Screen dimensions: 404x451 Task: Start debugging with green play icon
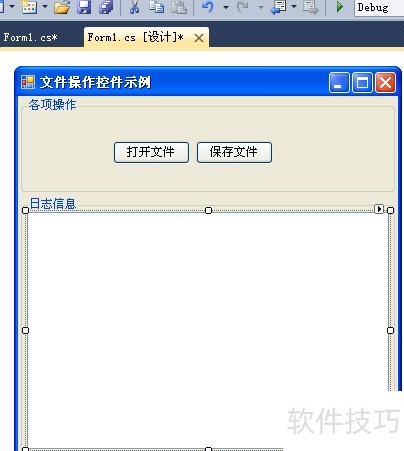coord(339,7)
